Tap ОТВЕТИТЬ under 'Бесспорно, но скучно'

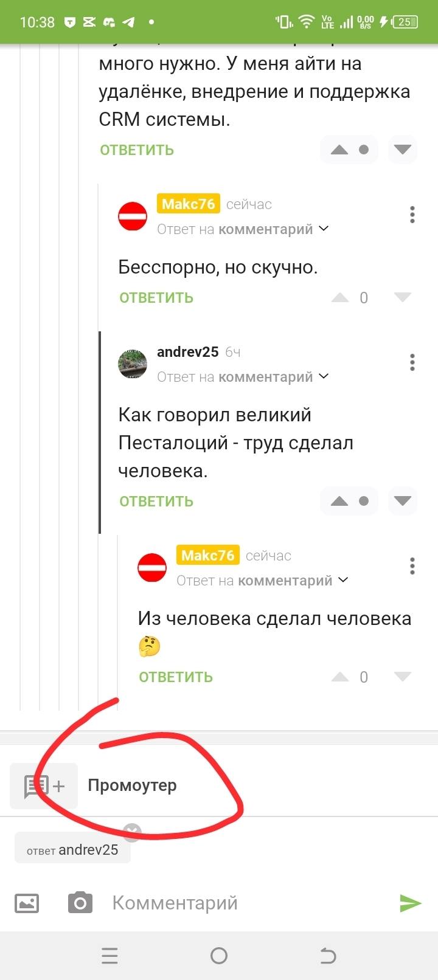point(156,298)
